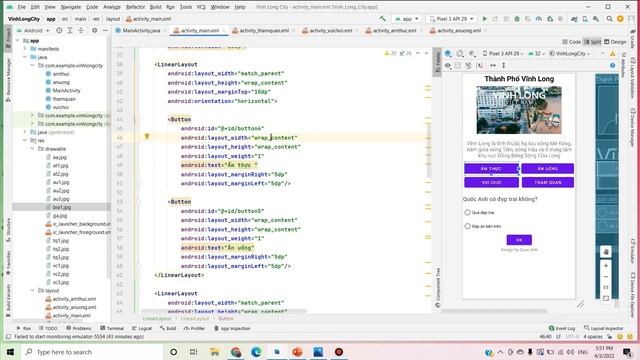Open design editor help question icon
Viewport: 640px width, 360px height.
pos(613,65)
